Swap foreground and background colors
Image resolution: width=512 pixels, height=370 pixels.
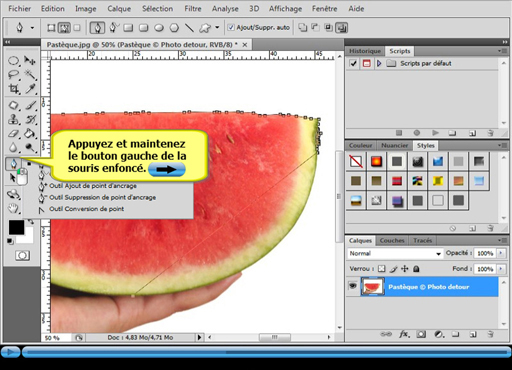tap(31, 221)
